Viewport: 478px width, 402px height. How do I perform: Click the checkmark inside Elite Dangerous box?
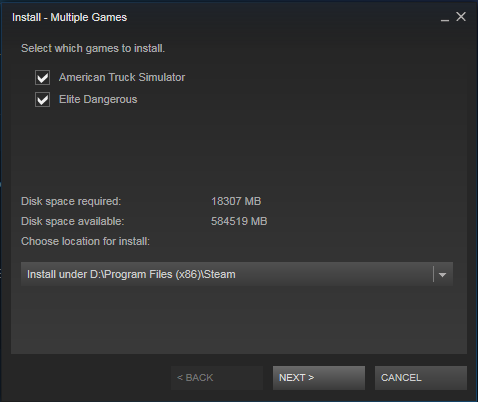click(x=42, y=100)
